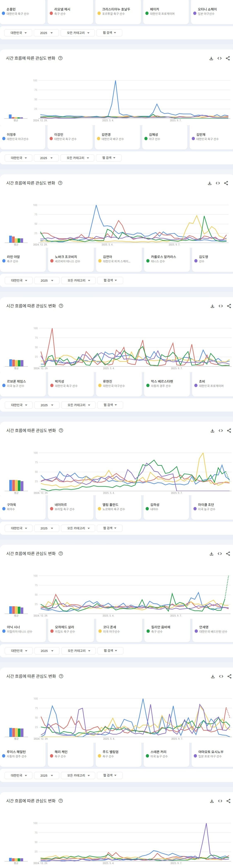Open the 모든 카테고리 dropdown under 손흥민 cards

pos(77,33)
